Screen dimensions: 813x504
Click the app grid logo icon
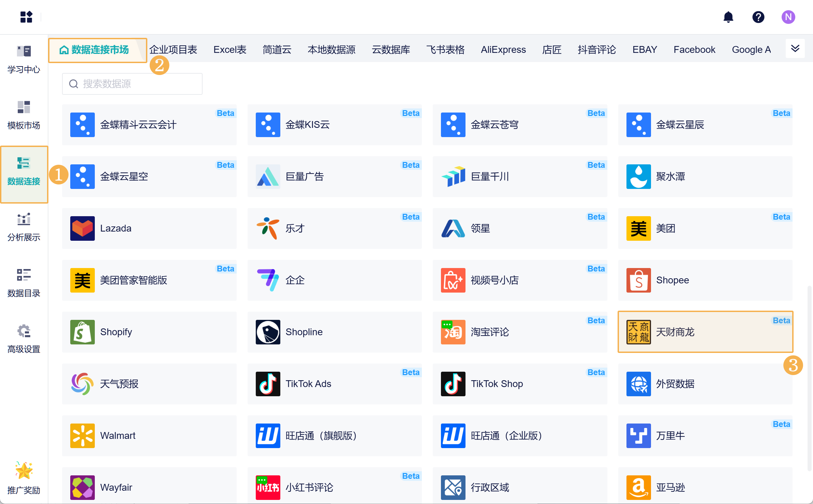tap(26, 17)
